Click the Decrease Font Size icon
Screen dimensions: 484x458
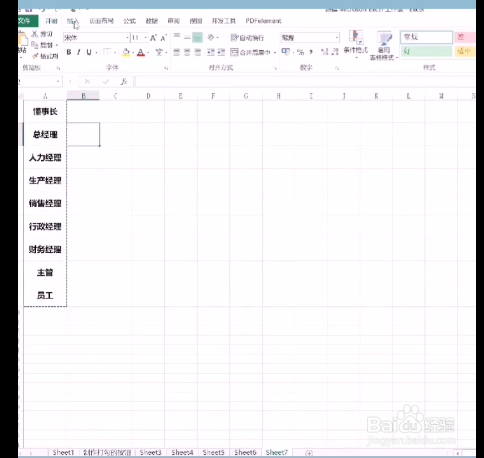point(163,38)
